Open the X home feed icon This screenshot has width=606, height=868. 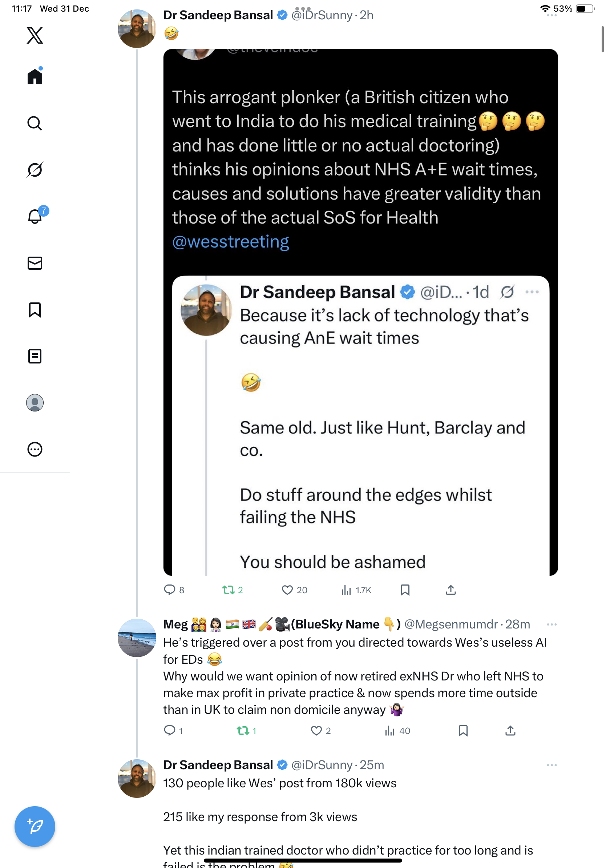click(35, 77)
